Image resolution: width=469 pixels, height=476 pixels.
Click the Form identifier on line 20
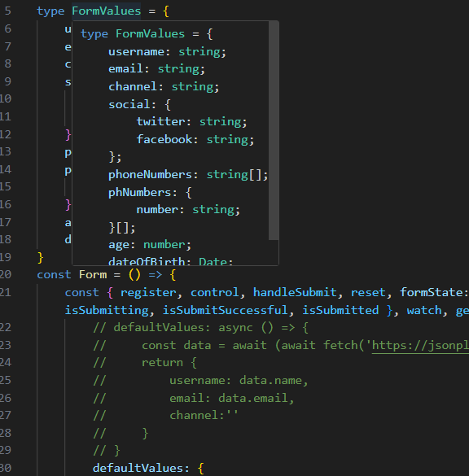[x=93, y=275]
